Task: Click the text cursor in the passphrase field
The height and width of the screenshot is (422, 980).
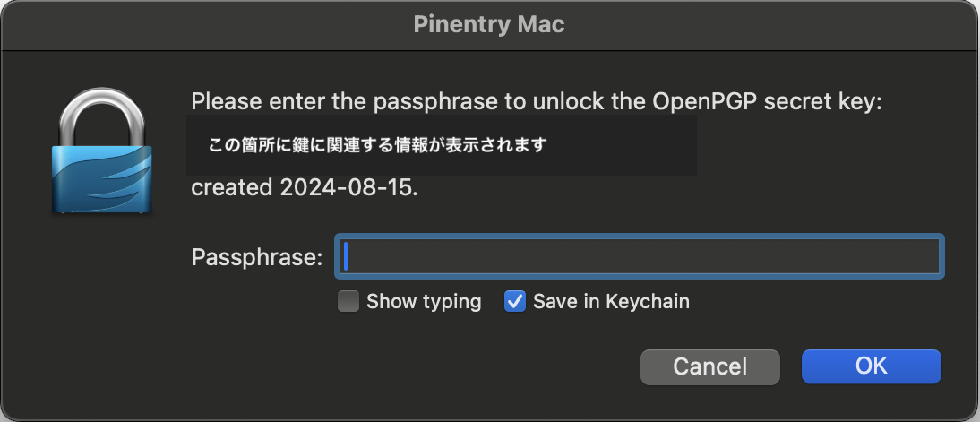Action: (x=346, y=257)
